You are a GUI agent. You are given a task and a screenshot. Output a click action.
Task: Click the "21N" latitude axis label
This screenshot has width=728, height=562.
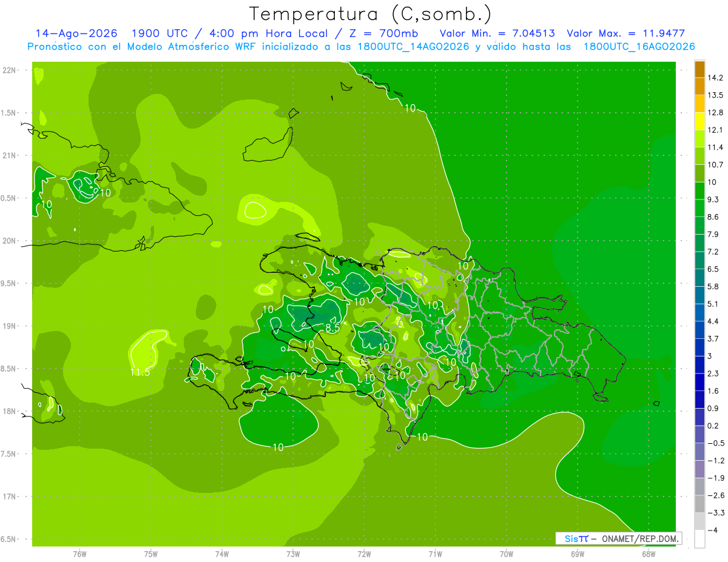click(x=9, y=155)
